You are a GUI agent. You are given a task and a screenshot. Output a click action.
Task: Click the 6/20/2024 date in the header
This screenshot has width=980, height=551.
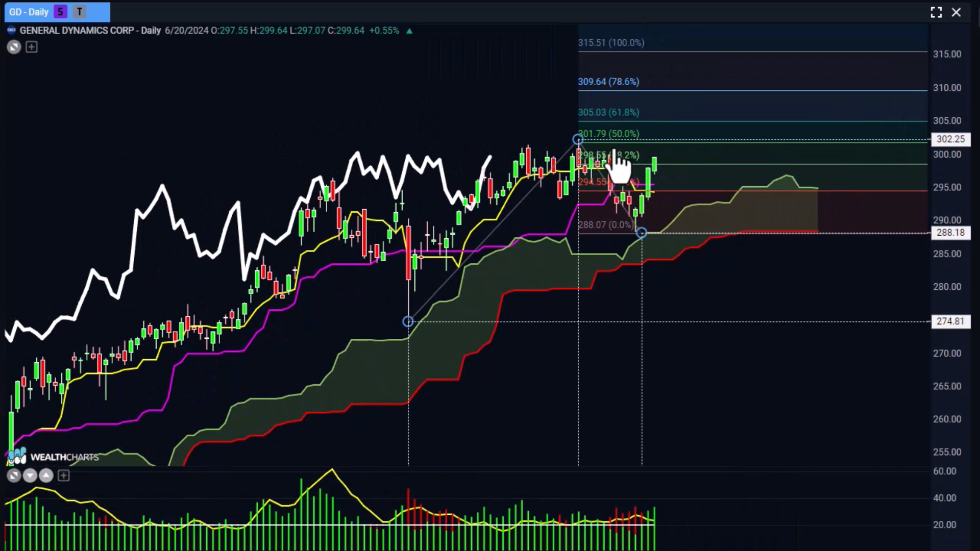tap(186, 31)
